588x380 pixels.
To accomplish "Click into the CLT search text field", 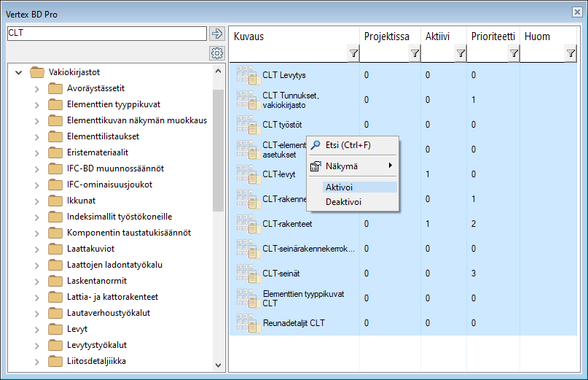I will click(106, 34).
